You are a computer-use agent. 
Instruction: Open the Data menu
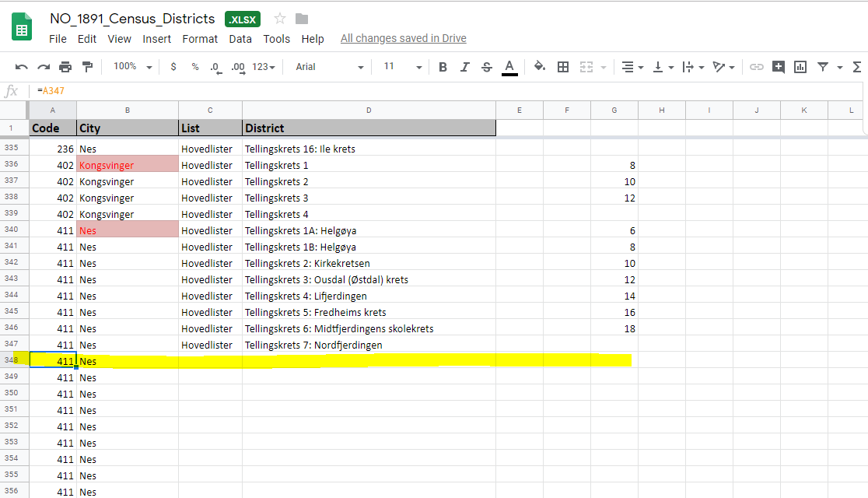240,39
